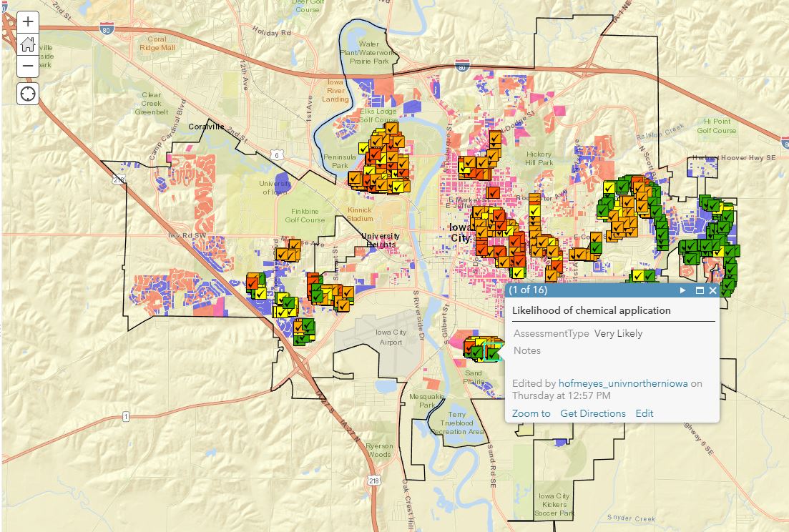Viewport: 789px width, 532px height.
Task: Click the Coralville city label
Action: [206, 127]
